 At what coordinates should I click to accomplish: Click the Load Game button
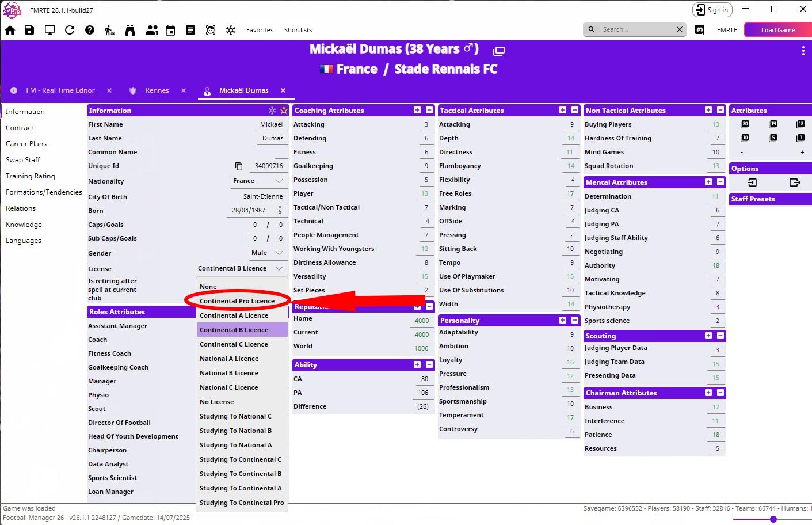tap(777, 30)
